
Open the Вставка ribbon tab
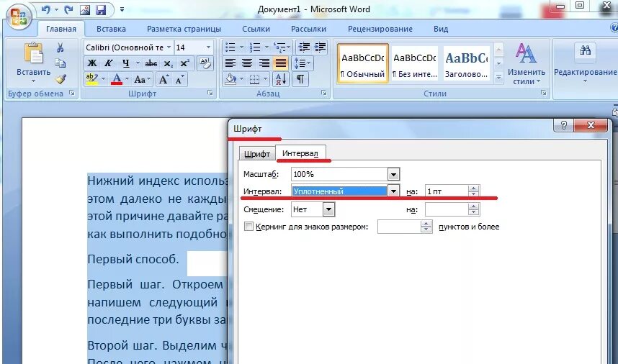point(111,29)
